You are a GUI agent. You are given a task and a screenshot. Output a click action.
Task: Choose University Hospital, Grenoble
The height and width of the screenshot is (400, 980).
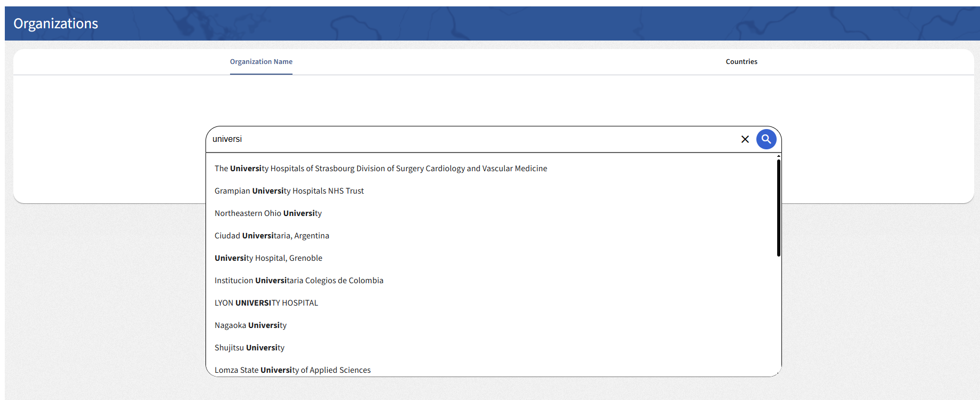(268, 258)
